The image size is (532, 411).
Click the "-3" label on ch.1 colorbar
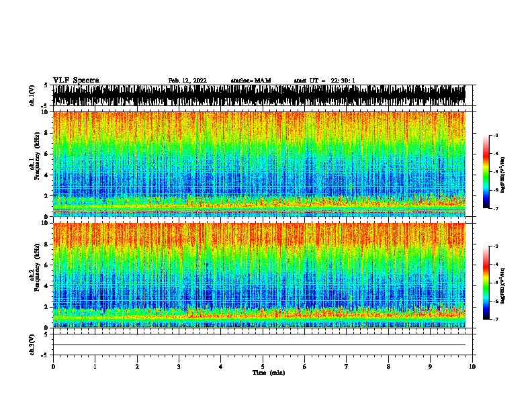click(x=496, y=135)
